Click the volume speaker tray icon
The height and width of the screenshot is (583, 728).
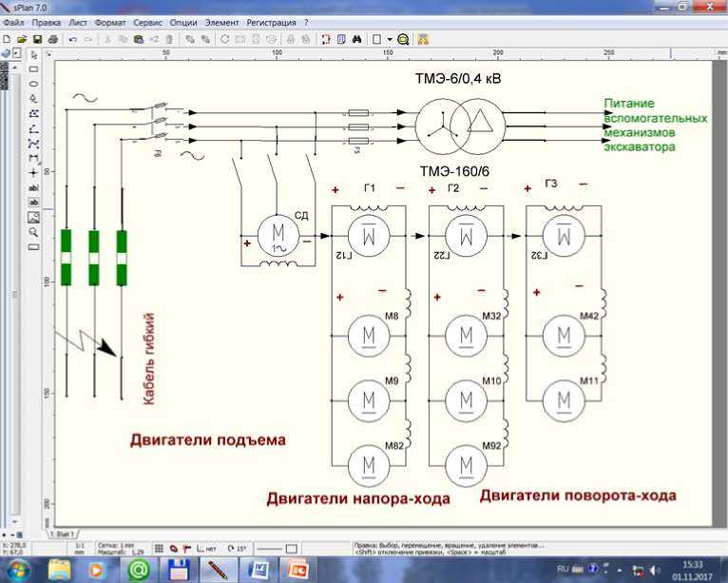pyautogui.click(x=655, y=570)
